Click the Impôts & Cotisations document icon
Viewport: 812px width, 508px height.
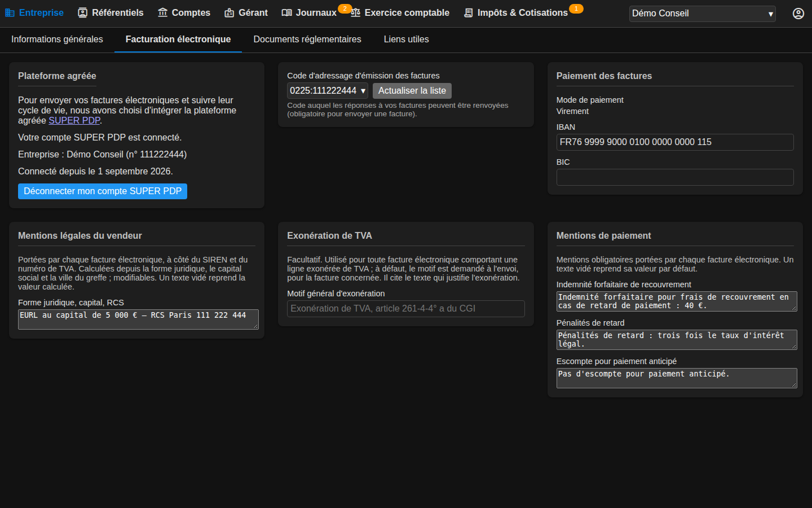click(468, 12)
